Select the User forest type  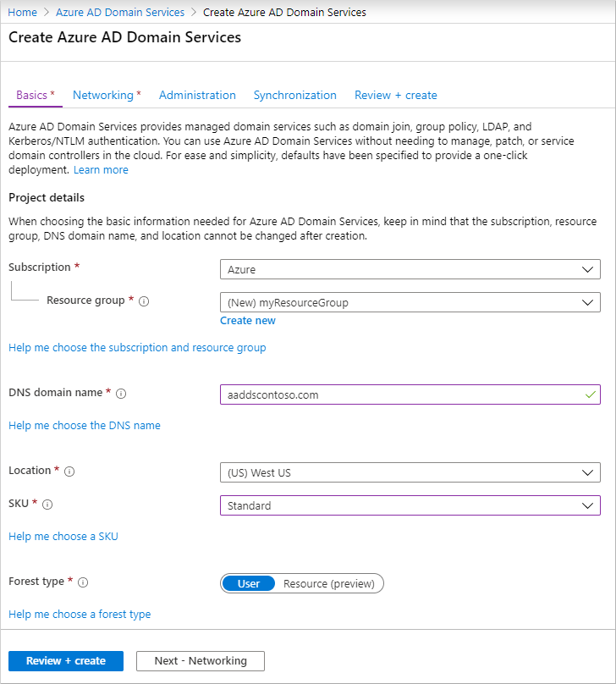247,583
